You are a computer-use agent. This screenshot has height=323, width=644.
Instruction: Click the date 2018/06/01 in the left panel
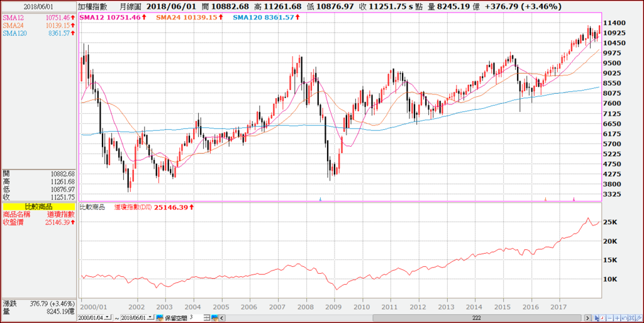[38, 7]
